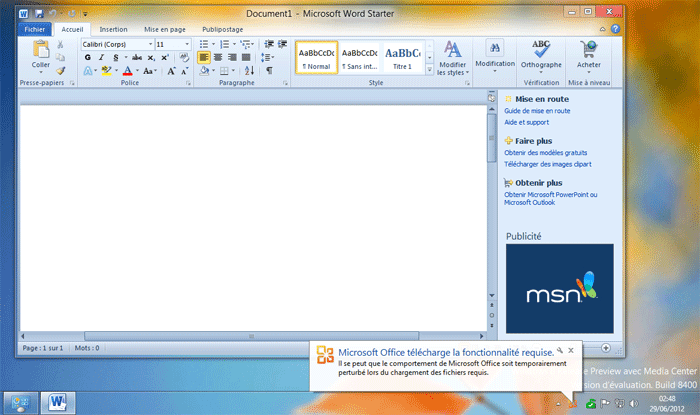Click the Grow Font icon
This screenshot has height=415, width=700.
pos(171,71)
